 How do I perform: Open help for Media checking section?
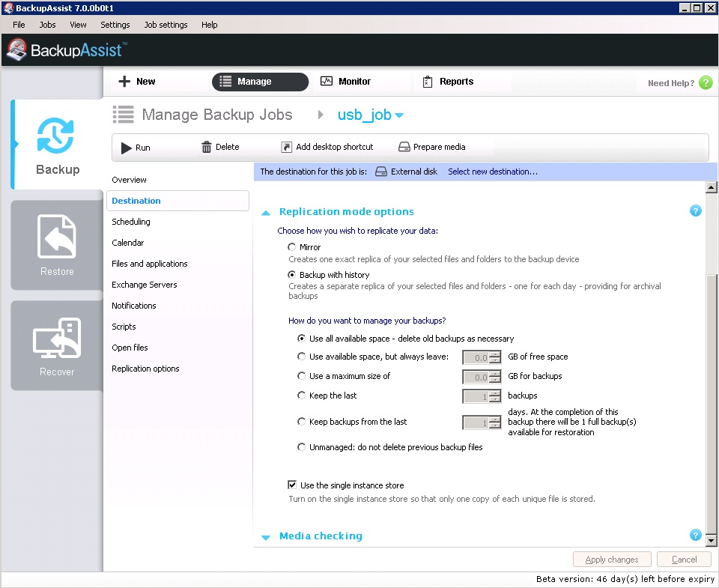[x=695, y=535]
